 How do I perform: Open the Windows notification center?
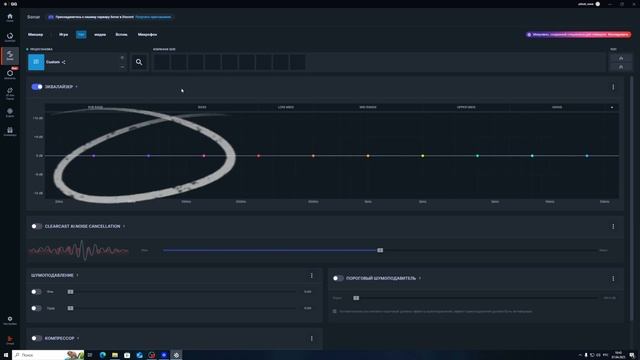coord(632,355)
